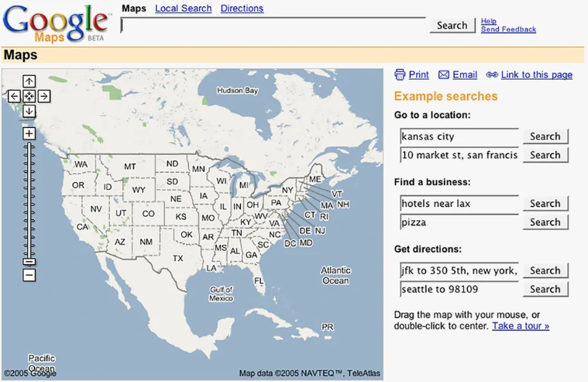Click the Print link
This screenshot has width=588, height=382.
[x=418, y=74]
